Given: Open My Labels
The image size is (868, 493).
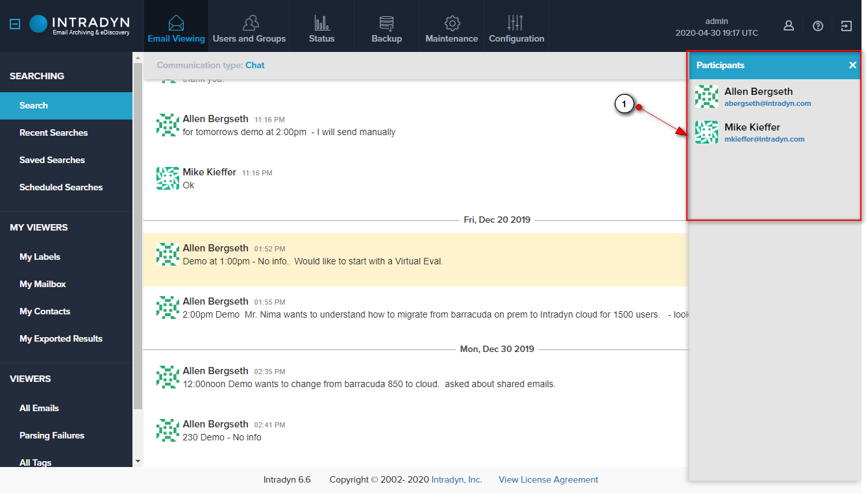Looking at the screenshot, I should point(66,257).
